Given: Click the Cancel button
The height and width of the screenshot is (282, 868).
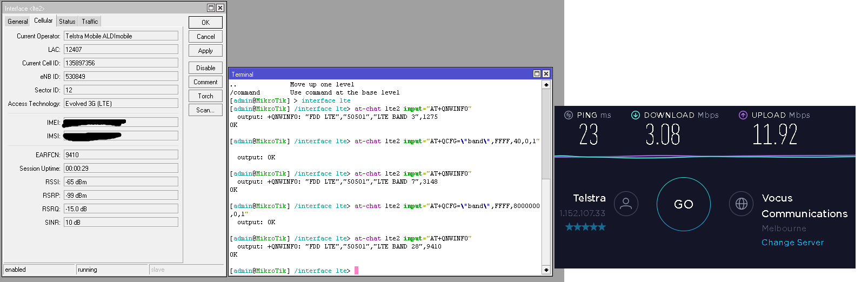Looking at the screenshot, I should point(205,36).
